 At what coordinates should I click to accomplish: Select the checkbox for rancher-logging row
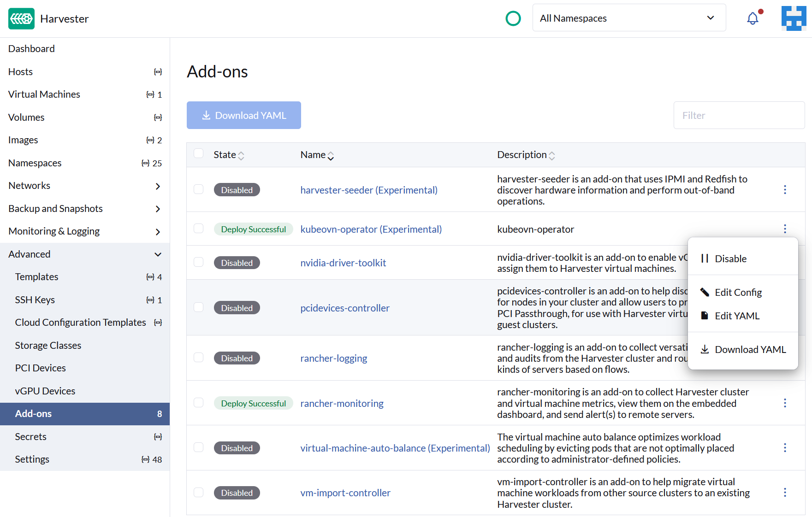click(x=198, y=357)
